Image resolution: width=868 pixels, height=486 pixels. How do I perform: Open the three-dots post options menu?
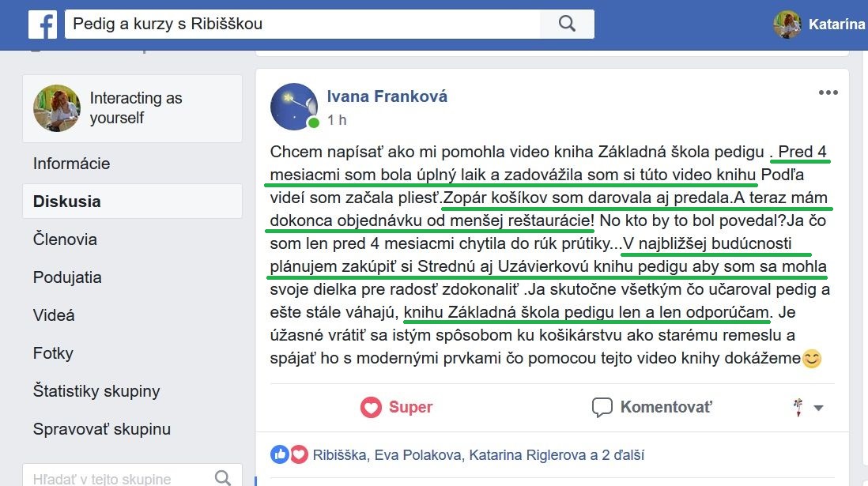(x=828, y=92)
